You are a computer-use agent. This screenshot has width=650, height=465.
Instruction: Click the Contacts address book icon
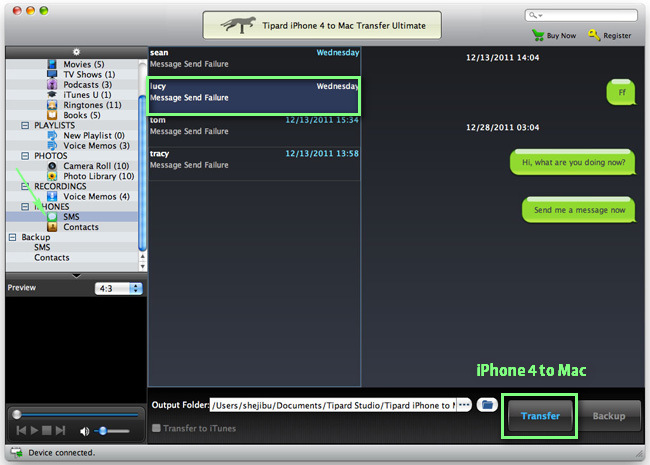pyautogui.click(x=52, y=227)
